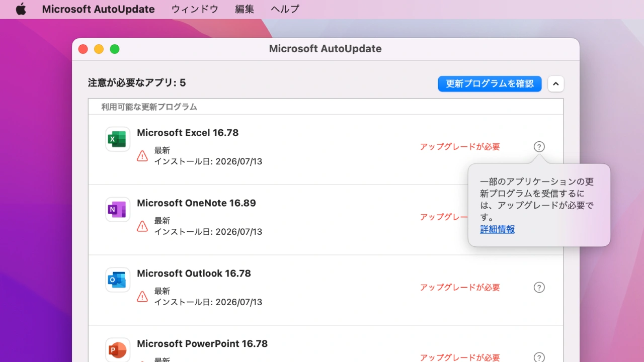Select Microsoft Outlook 16.78 title

pyautogui.click(x=194, y=274)
